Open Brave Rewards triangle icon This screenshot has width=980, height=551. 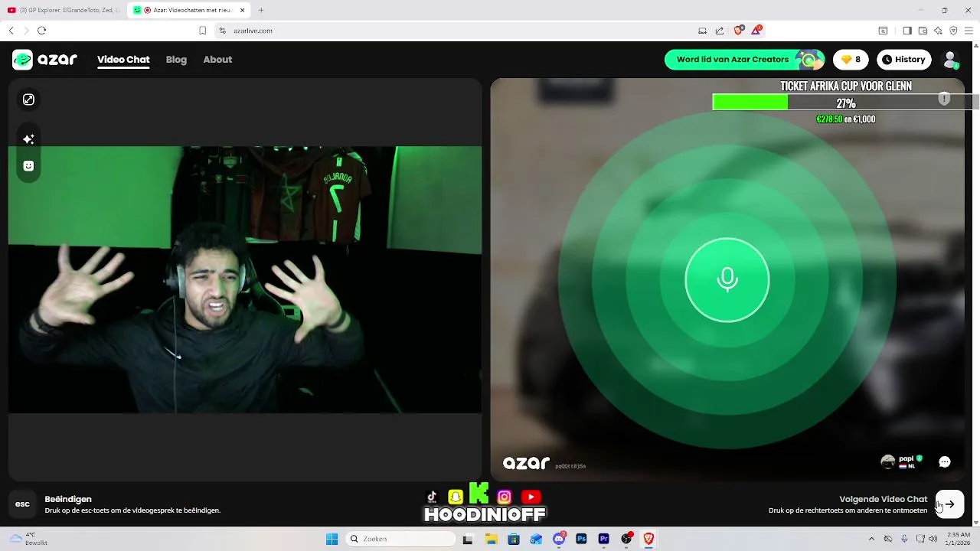[x=756, y=30]
